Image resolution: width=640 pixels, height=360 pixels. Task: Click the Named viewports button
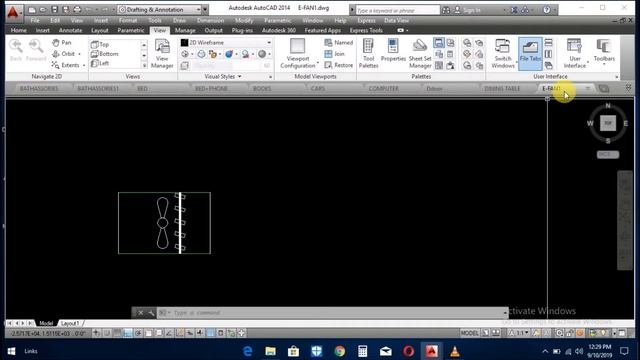pyautogui.click(x=338, y=42)
